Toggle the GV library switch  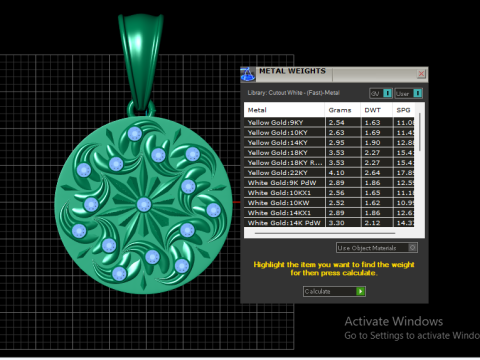pos(381,93)
